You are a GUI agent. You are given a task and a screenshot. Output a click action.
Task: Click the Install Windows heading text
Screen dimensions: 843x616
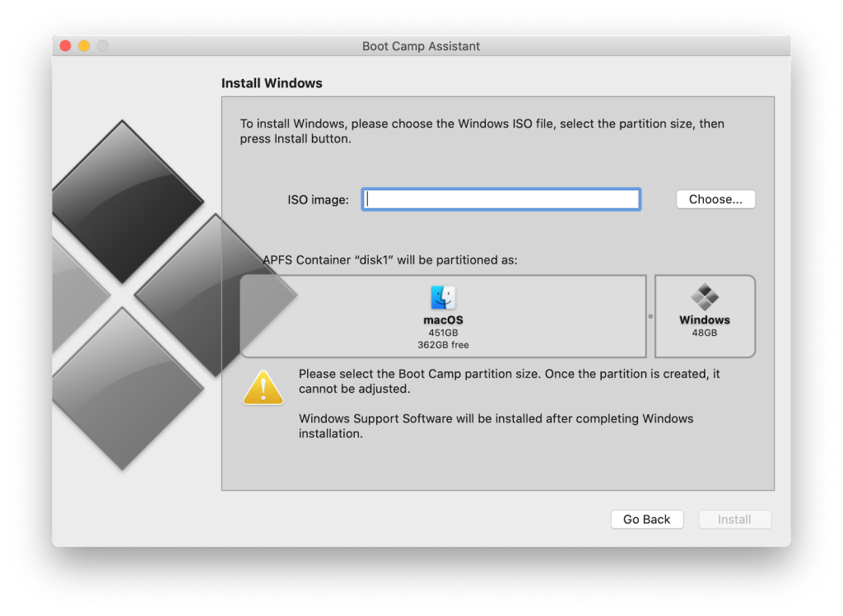272,82
